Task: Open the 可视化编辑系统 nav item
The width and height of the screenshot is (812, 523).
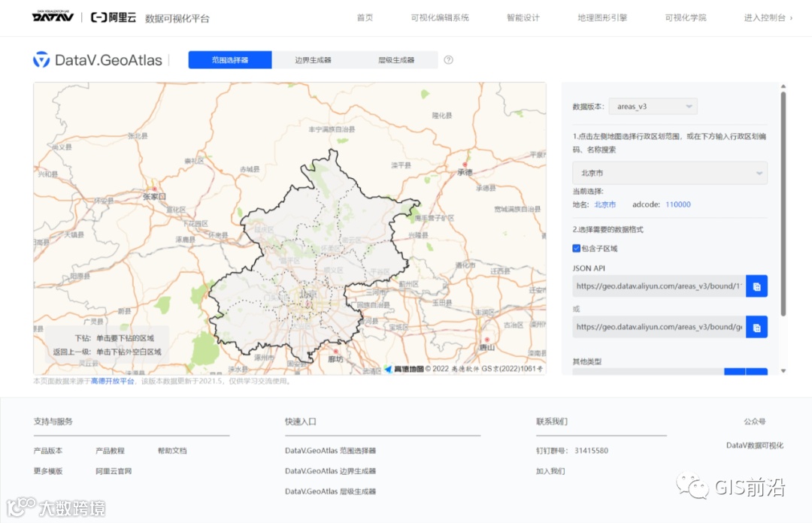Action: point(440,17)
